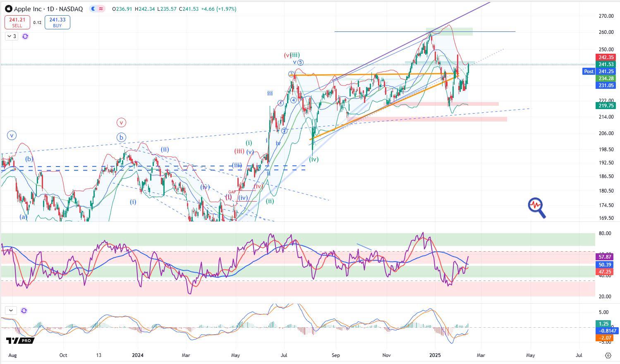Click the Aug label on time axis
This screenshot has width=620, height=364.
(12, 355)
